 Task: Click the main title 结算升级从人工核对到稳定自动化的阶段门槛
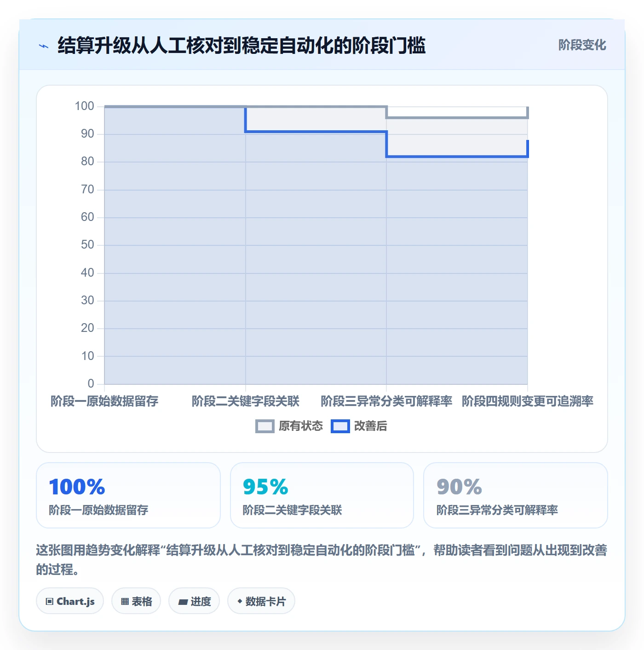(241, 46)
